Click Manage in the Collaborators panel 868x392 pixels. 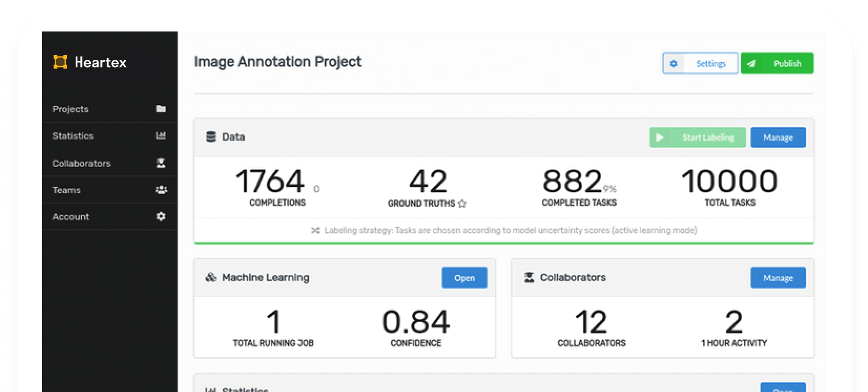click(x=778, y=278)
